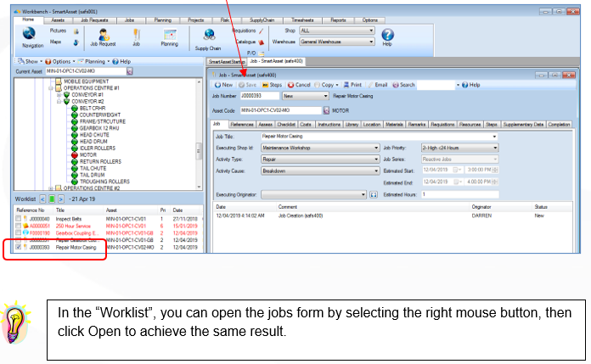Collapse the CONVEYOR #2 tree node
Screen dimensions: 591x364
59,102
